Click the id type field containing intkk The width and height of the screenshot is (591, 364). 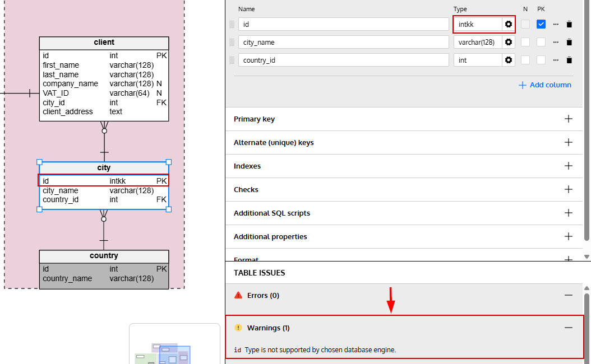(478, 25)
